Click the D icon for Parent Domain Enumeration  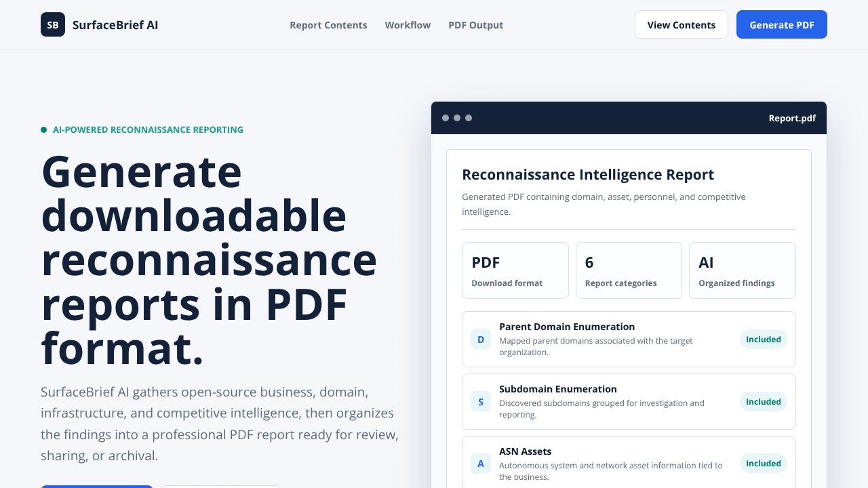[481, 339]
